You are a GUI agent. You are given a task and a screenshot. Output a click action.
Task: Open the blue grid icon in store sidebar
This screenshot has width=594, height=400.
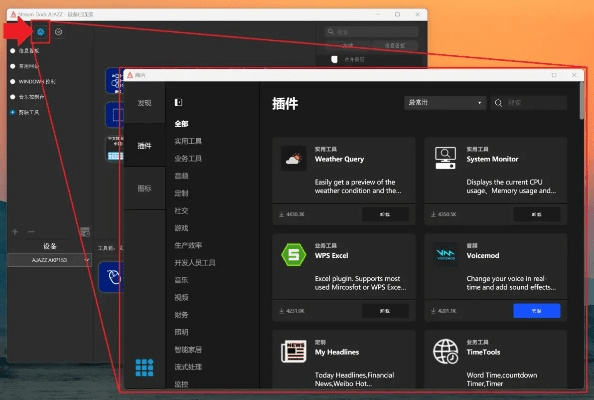pyautogui.click(x=144, y=368)
